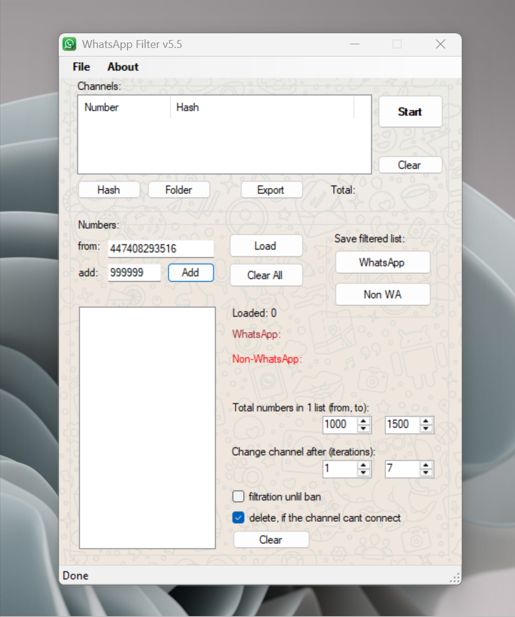Focus the 'add' input field showing 999999

coord(134,272)
